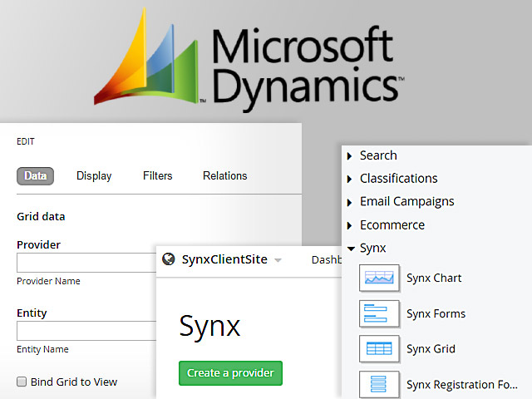Viewport: 532px width, 399px height.
Task: Click the Search category label
Action: tap(378, 155)
